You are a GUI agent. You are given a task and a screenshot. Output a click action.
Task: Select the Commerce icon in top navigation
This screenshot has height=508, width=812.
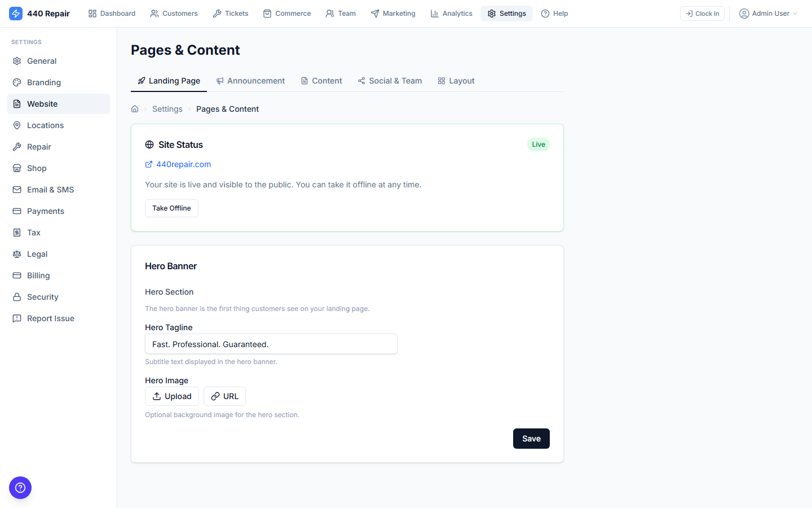268,13
